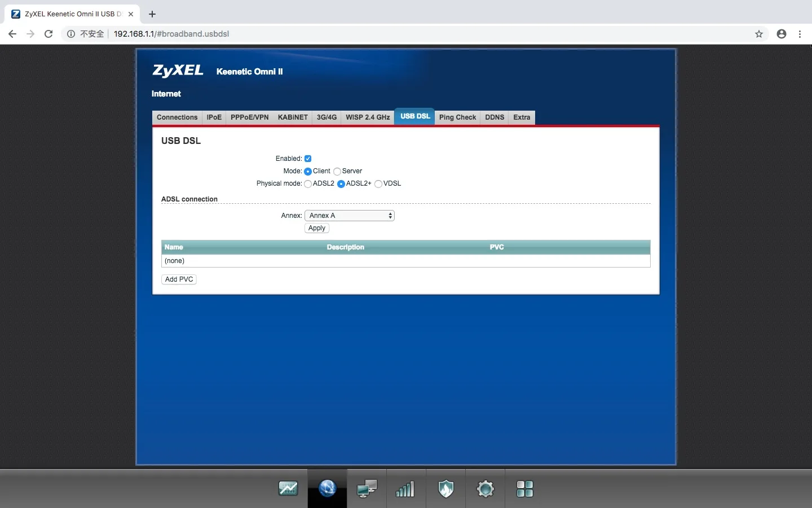Click the PVC column header
The height and width of the screenshot is (508, 812).
click(497, 247)
